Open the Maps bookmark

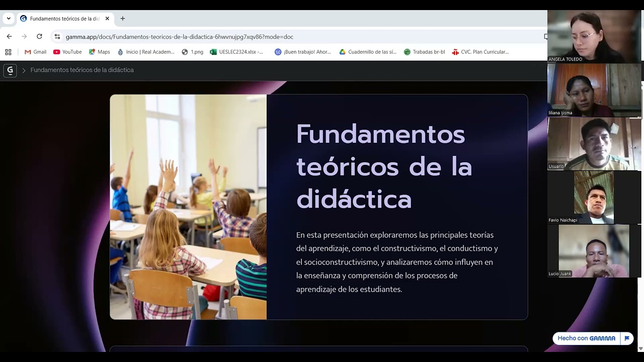99,52
